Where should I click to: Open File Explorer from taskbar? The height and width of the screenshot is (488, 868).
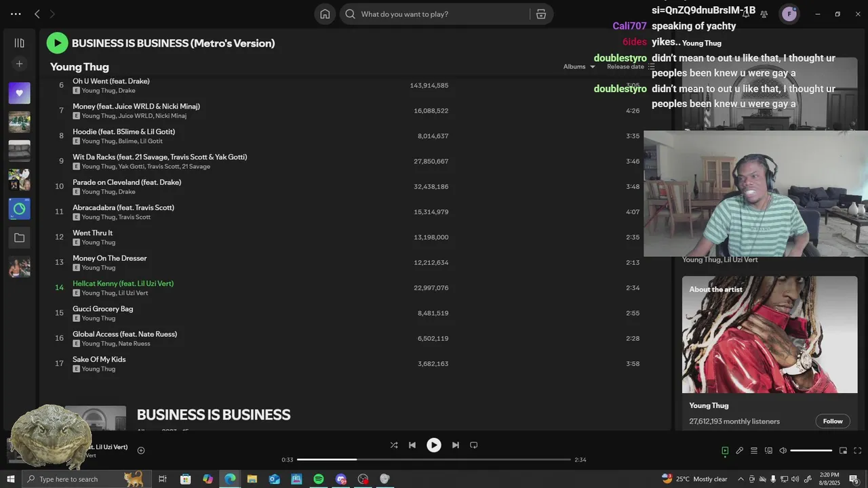coord(252,479)
